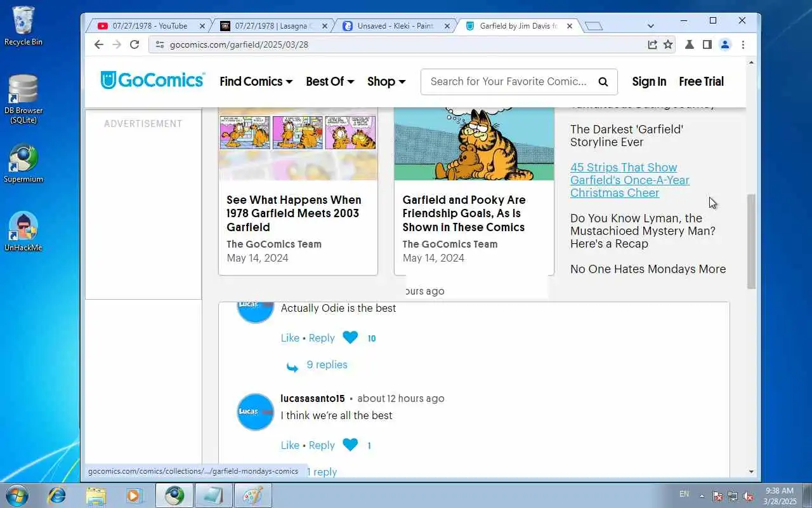The width and height of the screenshot is (812, 508).
Task: Click Like under 'I think we're all the best'
Action: click(x=290, y=445)
